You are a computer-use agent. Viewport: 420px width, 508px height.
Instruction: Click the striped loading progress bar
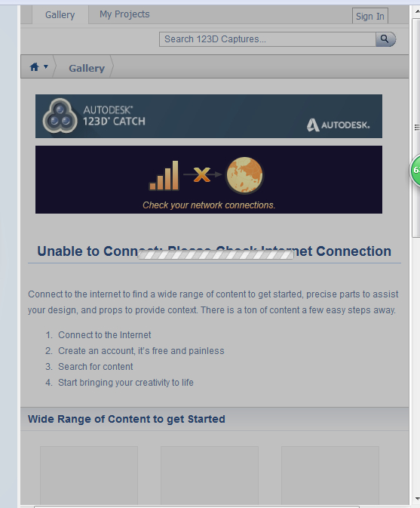coord(216,254)
